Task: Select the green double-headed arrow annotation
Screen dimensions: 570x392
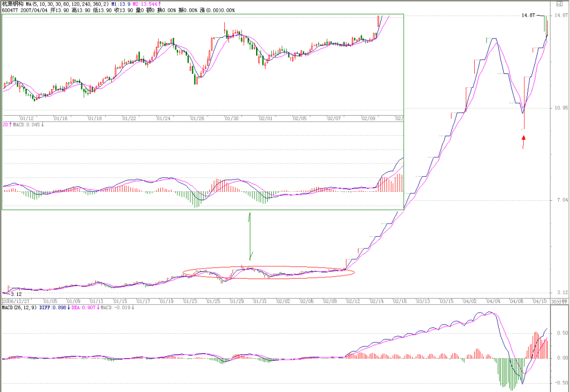Action: coord(250,236)
